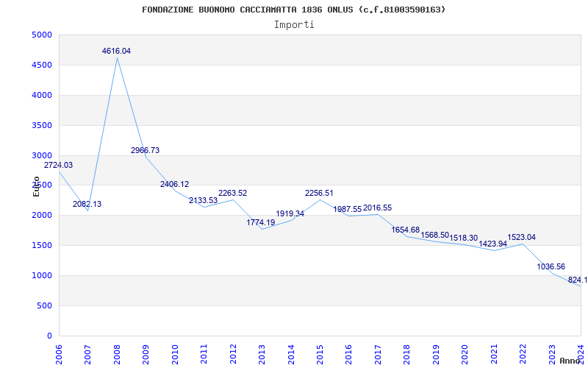The width and height of the screenshot is (588, 368).
Task: Click the 1987.55 data label
Action: pos(348,209)
